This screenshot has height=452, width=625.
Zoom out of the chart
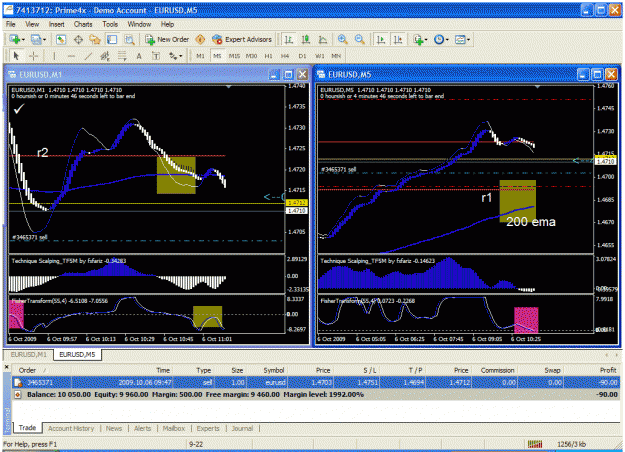(360, 39)
